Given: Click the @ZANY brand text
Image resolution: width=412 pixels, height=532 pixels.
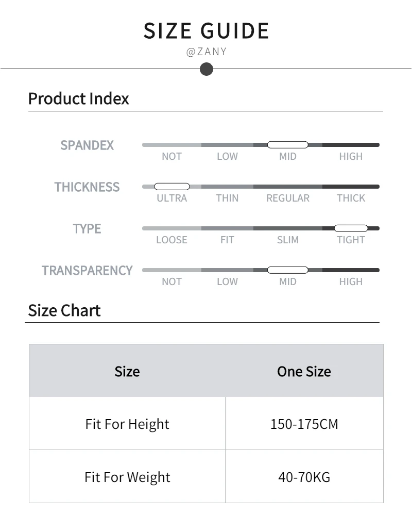Looking at the screenshot, I should (x=207, y=52).
